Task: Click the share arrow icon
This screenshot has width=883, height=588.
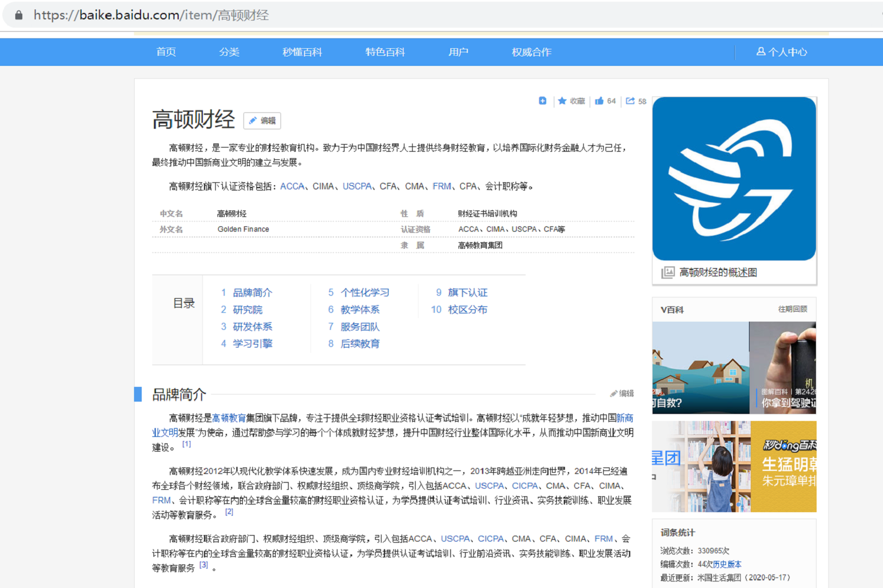Action: [x=630, y=101]
